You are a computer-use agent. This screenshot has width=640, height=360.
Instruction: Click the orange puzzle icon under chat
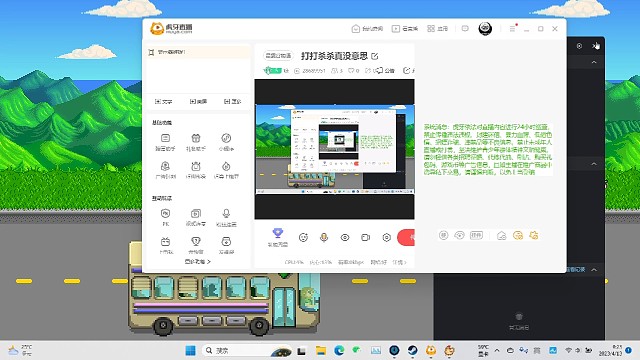coord(533,235)
